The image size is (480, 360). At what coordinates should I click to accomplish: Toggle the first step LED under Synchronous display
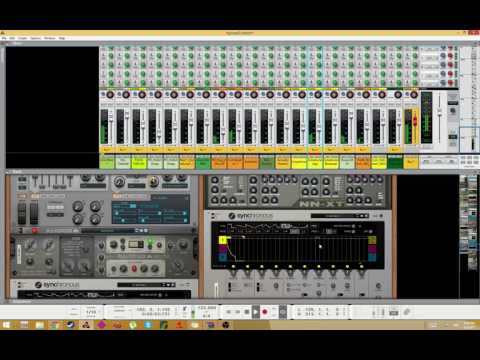tap(233, 267)
